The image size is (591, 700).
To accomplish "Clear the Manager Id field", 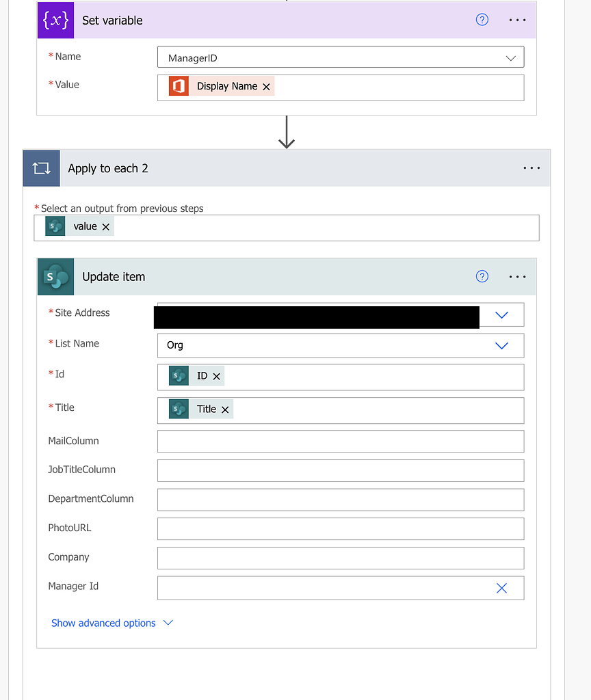I will pyautogui.click(x=501, y=589).
